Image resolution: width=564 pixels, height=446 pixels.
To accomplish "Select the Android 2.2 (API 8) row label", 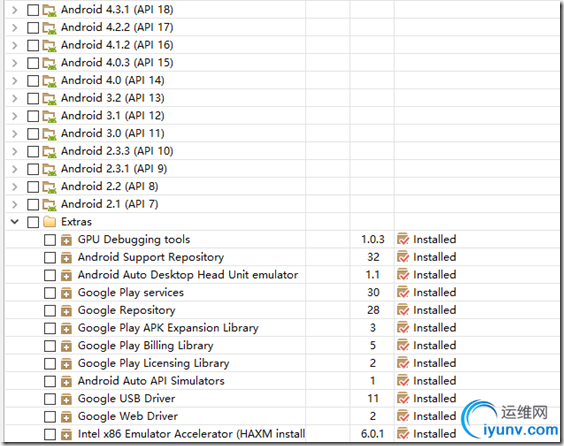I will point(109,186).
